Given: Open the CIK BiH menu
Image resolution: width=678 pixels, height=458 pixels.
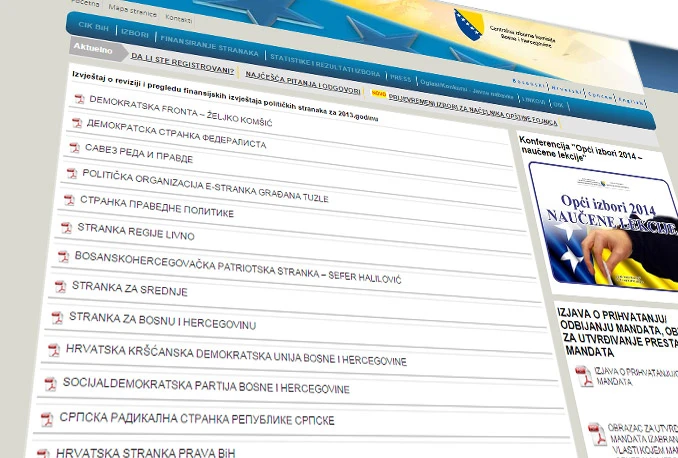Looking at the screenshot, I should 93,26.
